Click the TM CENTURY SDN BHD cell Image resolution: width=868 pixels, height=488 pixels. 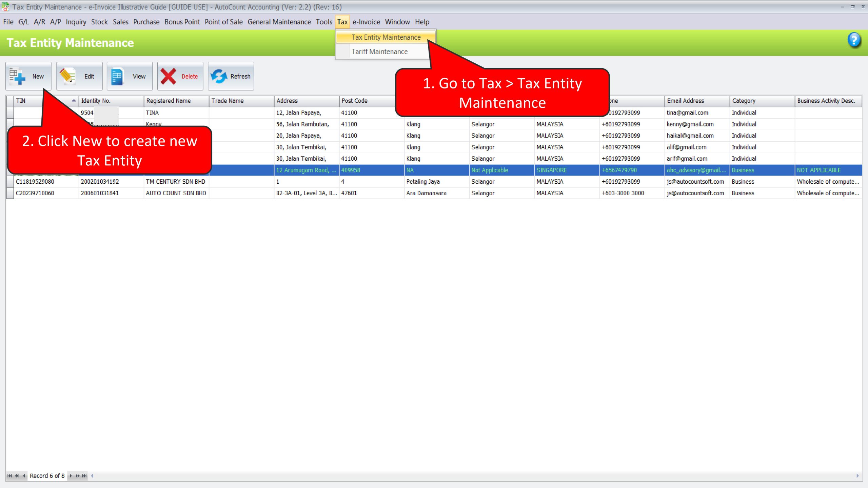pyautogui.click(x=176, y=182)
